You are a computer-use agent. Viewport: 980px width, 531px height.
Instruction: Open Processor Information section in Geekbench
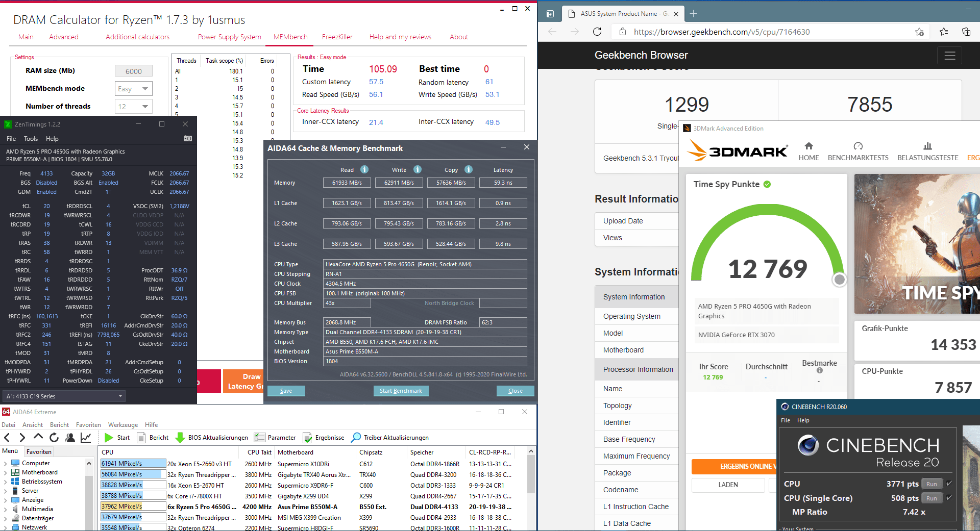[x=638, y=369]
